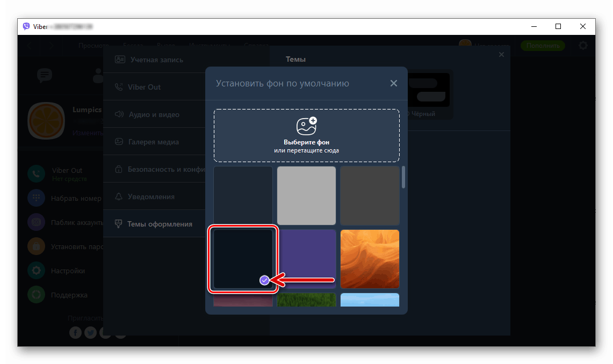Image resolution: width=613 pixels, height=364 pixels.
Task: Click the orange lock password icon
Action: tap(37, 246)
